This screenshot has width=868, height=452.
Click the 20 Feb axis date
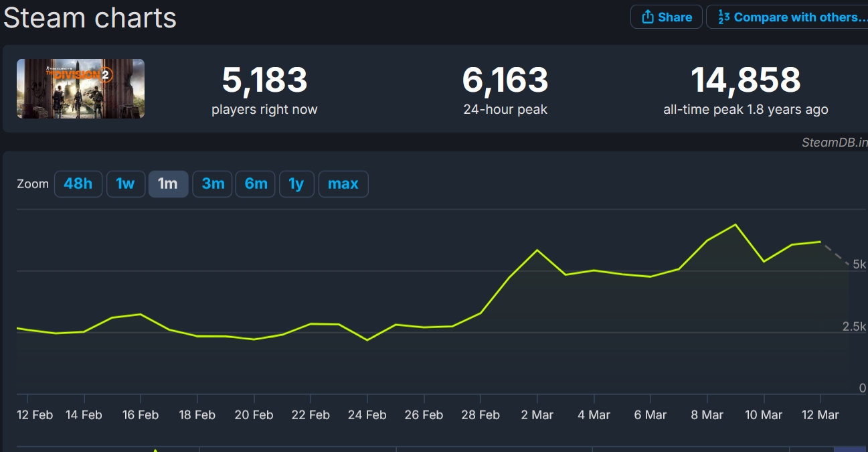pyautogui.click(x=254, y=415)
